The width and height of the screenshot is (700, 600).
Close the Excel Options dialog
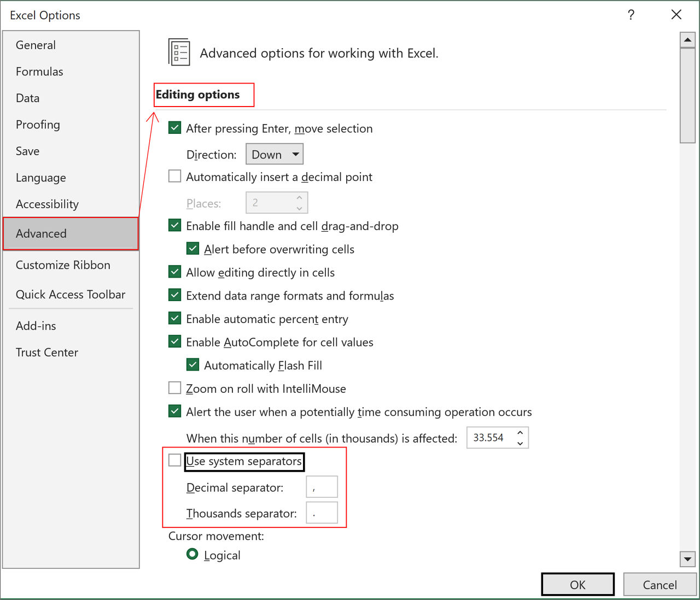click(x=676, y=15)
